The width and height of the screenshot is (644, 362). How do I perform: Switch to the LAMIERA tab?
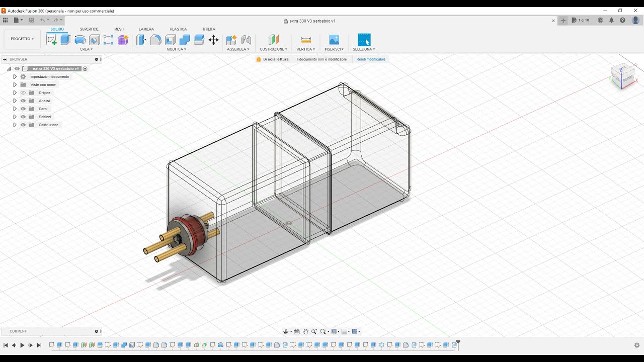click(146, 29)
